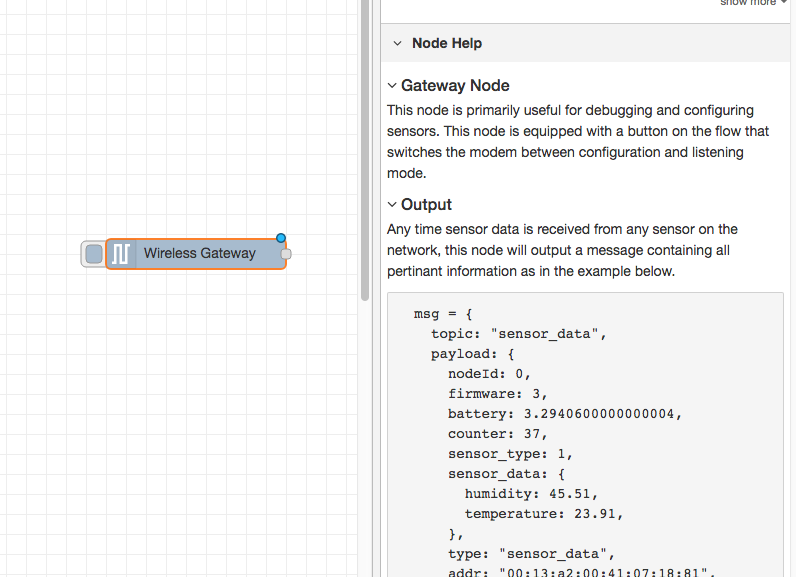Click the Output description paragraph
796x577 pixels.
562,250
